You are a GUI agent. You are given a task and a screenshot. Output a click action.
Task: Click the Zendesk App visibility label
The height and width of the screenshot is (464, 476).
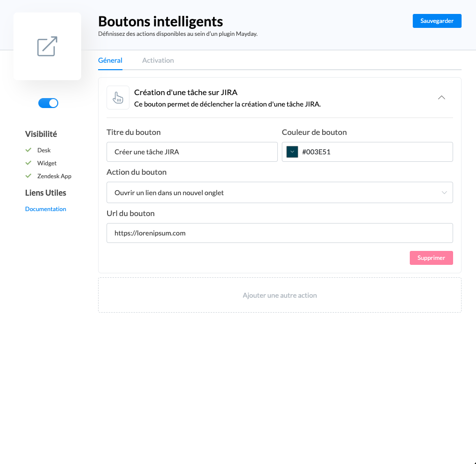point(54,176)
